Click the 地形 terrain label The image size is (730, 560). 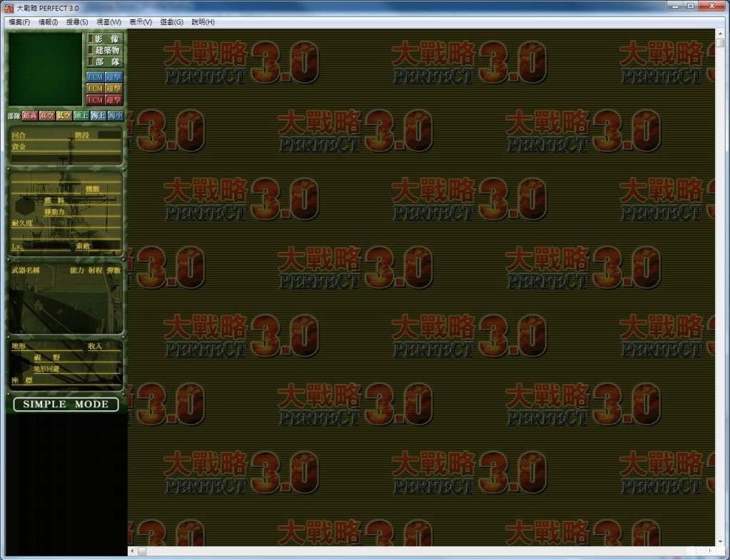pos(19,346)
